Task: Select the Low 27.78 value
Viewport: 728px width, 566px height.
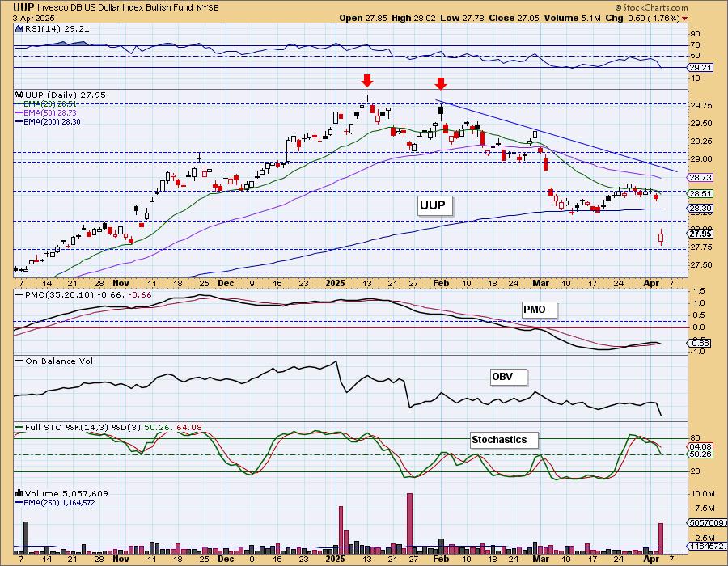Action: click(462, 18)
